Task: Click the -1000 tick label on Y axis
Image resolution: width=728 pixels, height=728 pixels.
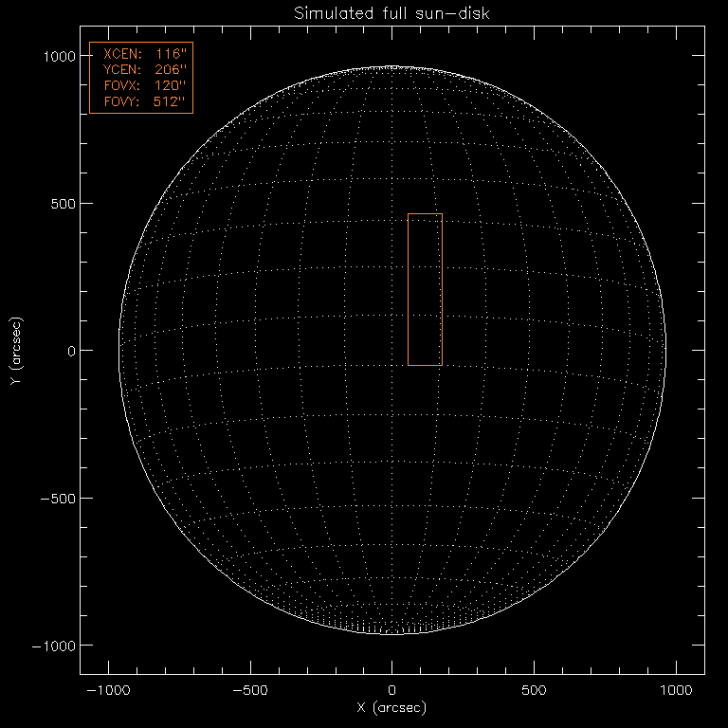Action: pyautogui.click(x=54, y=646)
